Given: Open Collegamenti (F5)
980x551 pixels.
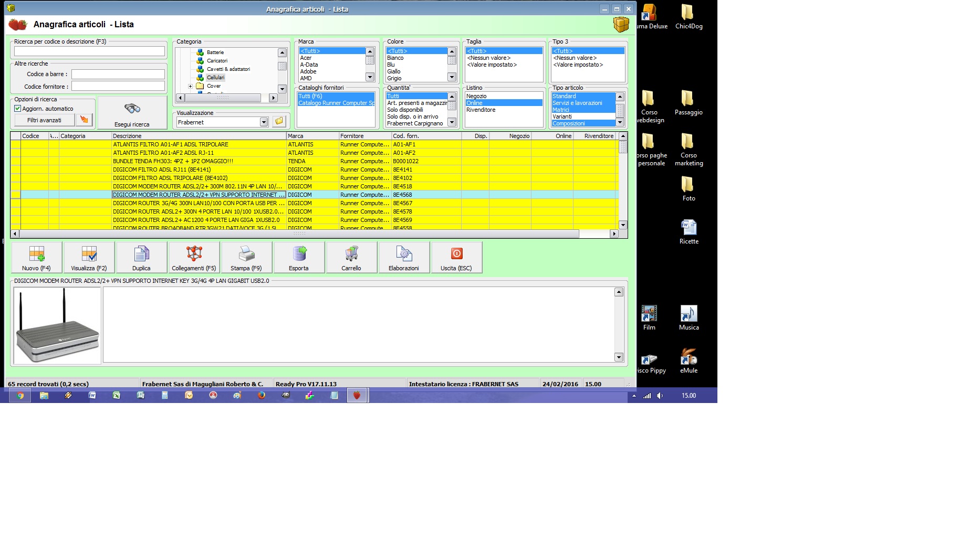Looking at the screenshot, I should [194, 257].
